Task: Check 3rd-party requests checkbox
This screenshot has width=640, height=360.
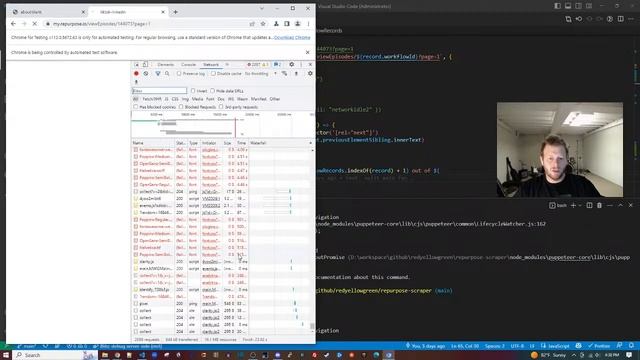Action: click(221, 107)
